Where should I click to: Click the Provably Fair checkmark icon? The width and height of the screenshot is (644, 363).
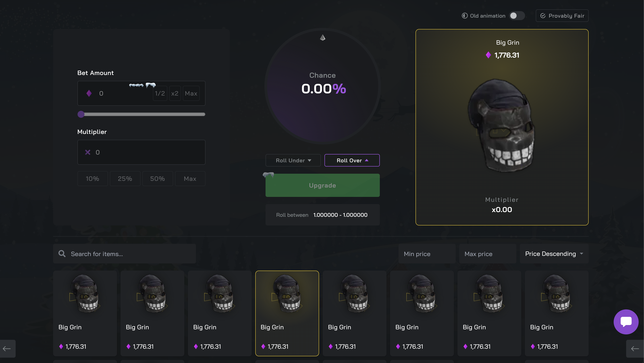543,16
